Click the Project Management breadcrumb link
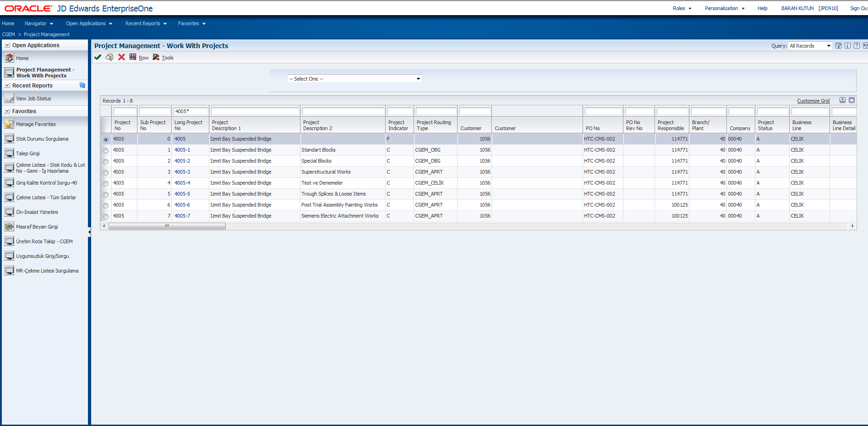This screenshot has height=426, width=868. [47, 34]
